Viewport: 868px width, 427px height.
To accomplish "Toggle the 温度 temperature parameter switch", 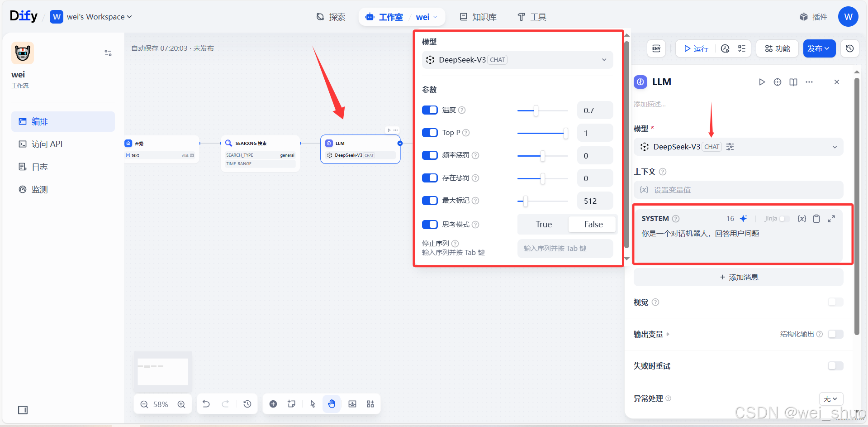I will click(430, 110).
